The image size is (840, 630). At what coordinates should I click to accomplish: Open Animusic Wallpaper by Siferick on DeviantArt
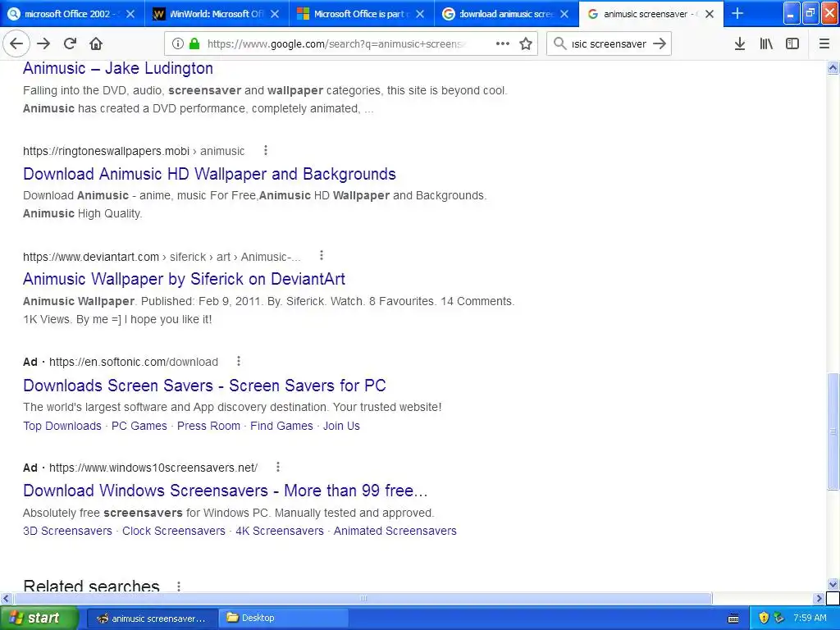coord(184,279)
